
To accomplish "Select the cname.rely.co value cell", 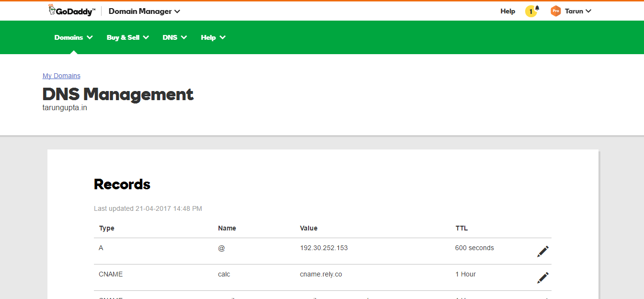I will point(321,274).
